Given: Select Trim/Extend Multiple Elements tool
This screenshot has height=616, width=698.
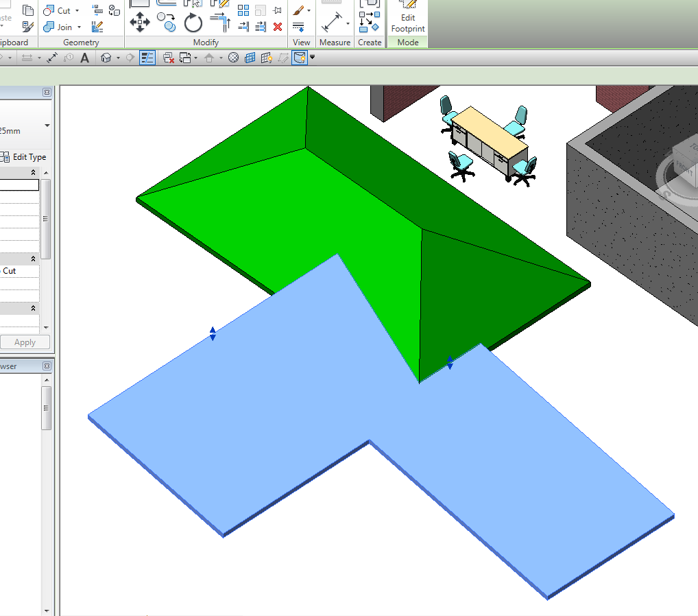Looking at the screenshot, I should [x=261, y=27].
